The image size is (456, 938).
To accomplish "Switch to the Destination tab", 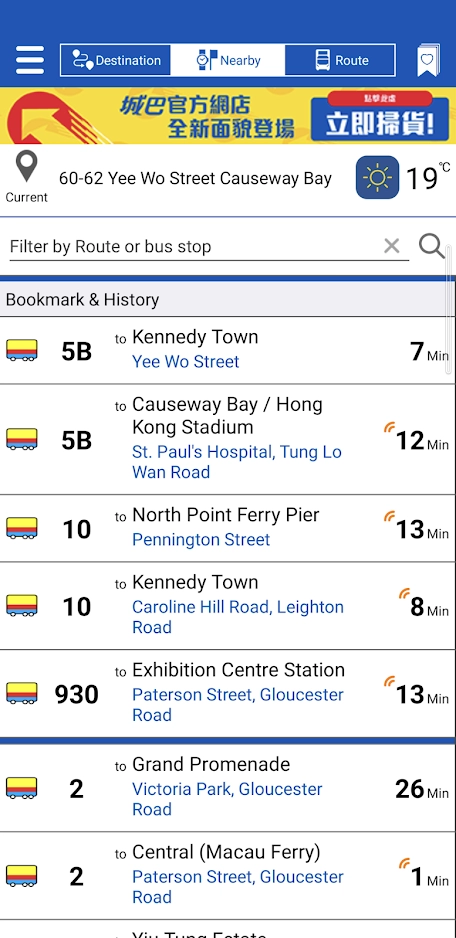I will pyautogui.click(x=115, y=60).
